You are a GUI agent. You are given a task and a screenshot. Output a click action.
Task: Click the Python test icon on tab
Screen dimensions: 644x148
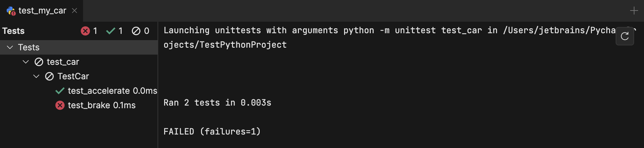11,11
